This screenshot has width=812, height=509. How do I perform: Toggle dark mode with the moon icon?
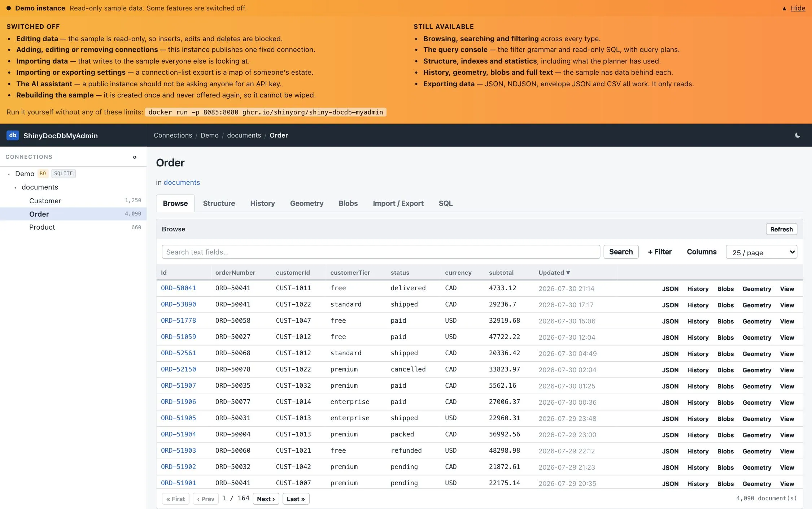click(798, 135)
